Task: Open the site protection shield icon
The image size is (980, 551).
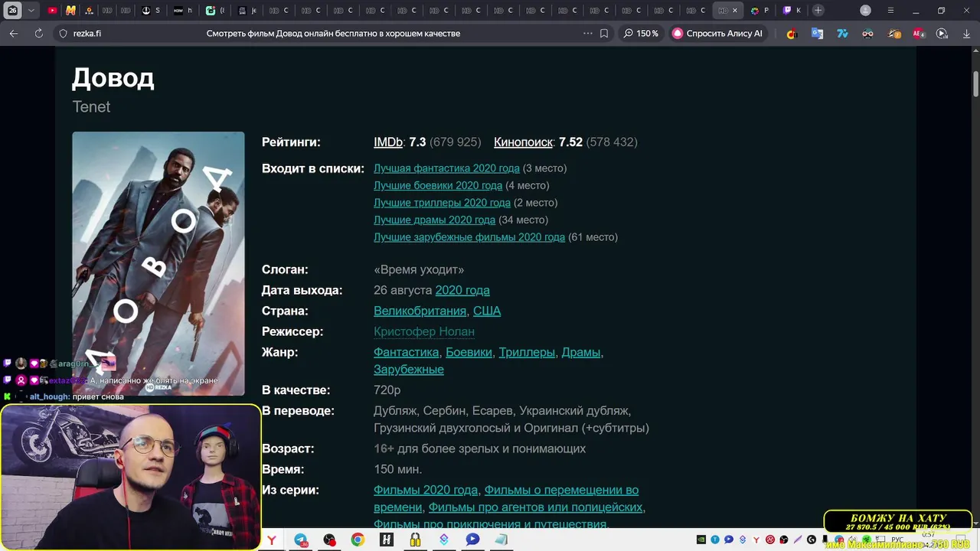Action: 64,34
